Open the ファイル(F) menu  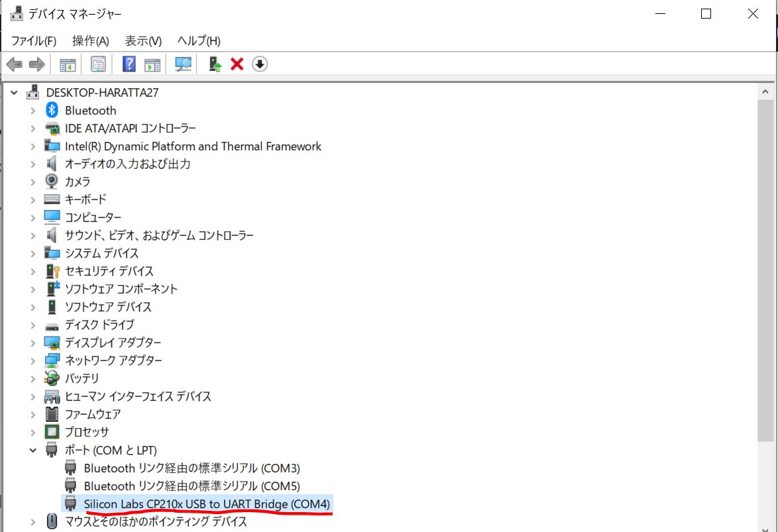click(34, 40)
